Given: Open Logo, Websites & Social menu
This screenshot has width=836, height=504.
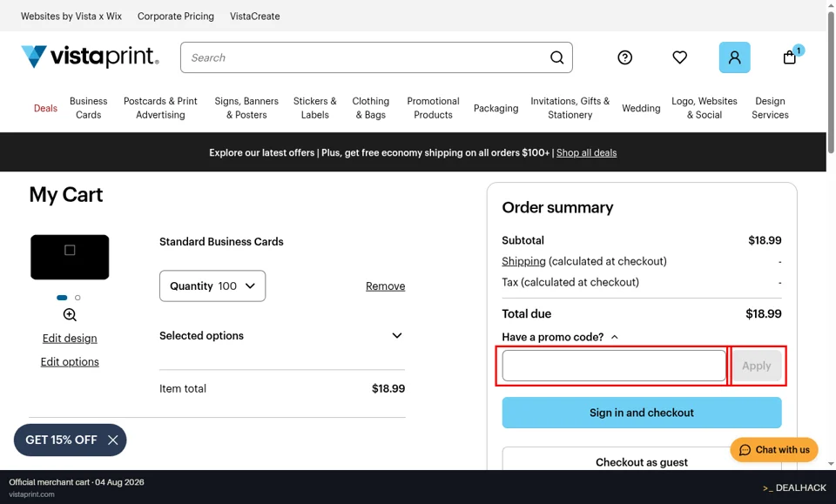Looking at the screenshot, I should pyautogui.click(x=705, y=108).
